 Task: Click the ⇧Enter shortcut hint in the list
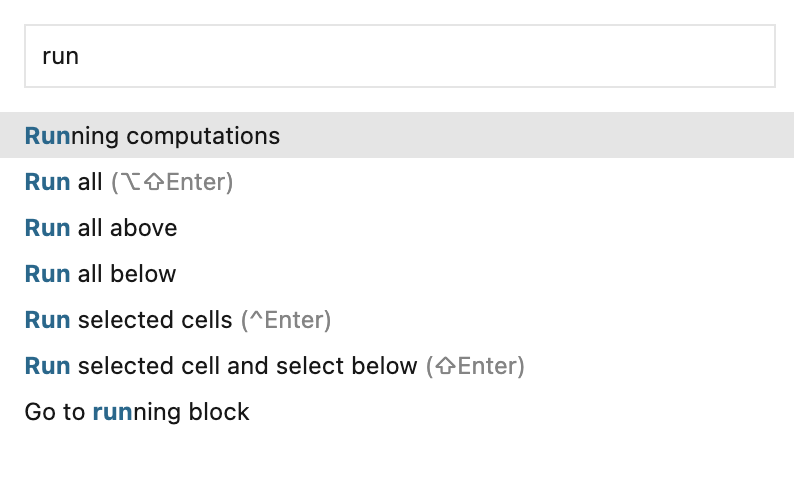[x=475, y=366]
